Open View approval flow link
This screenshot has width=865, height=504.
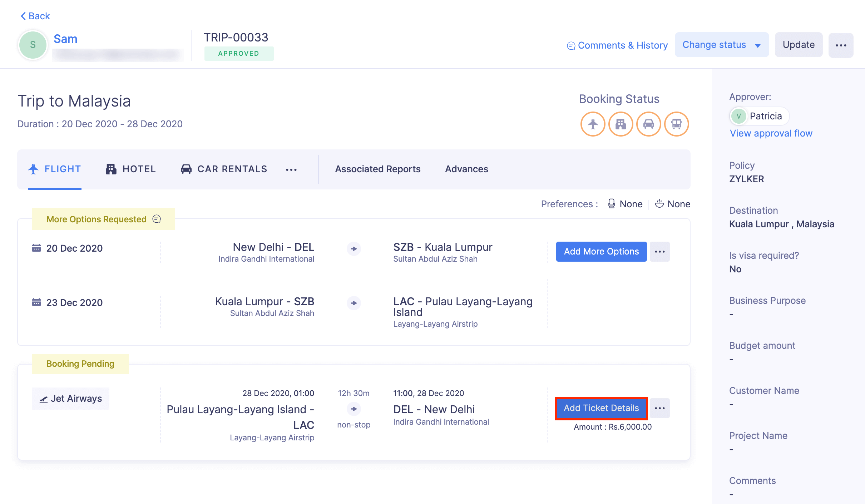[x=771, y=133]
